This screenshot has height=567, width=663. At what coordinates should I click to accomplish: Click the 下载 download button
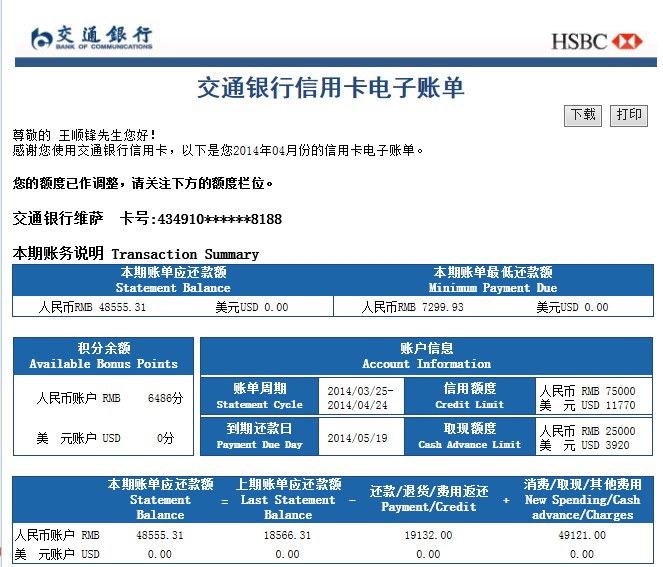[583, 115]
